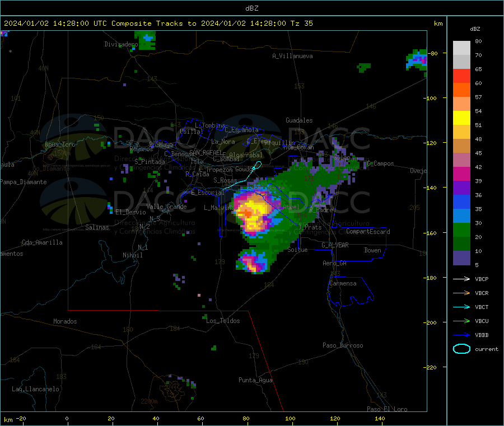Select the purple 10 dBZ color swatch
This screenshot has width=504, height=426.
click(461, 258)
